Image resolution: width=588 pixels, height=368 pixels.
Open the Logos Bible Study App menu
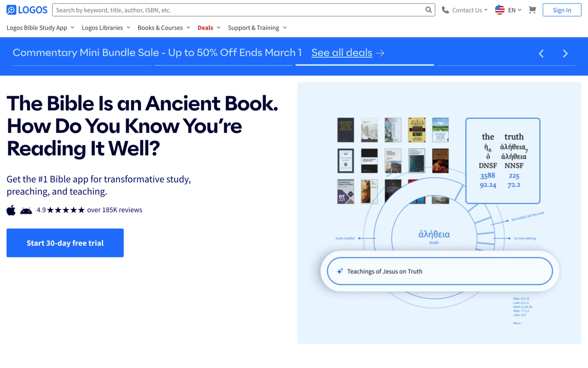coord(40,28)
